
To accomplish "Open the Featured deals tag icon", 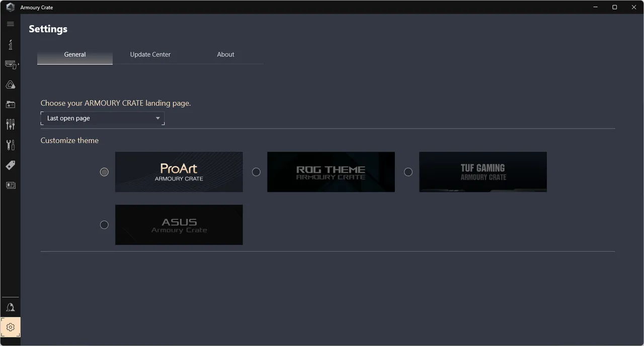I will [10, 165].
